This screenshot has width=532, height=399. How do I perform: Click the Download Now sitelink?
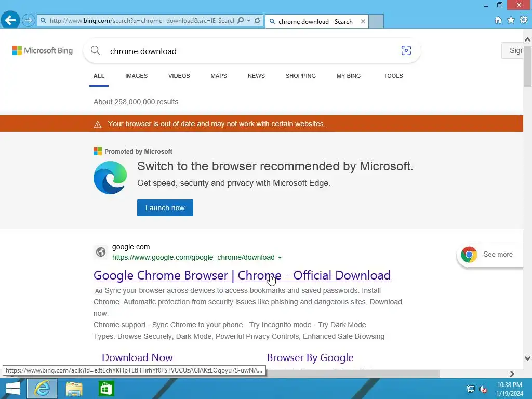coord(137,357)
